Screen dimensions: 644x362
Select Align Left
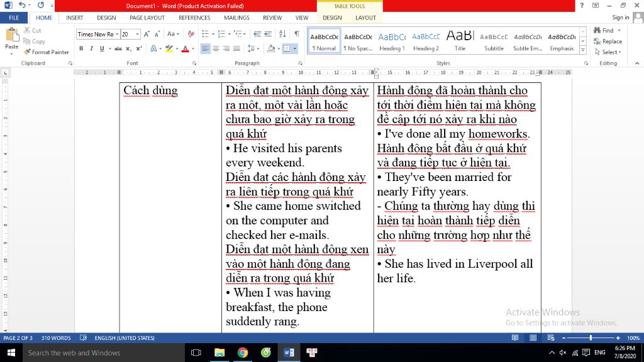tap(205, 48)
